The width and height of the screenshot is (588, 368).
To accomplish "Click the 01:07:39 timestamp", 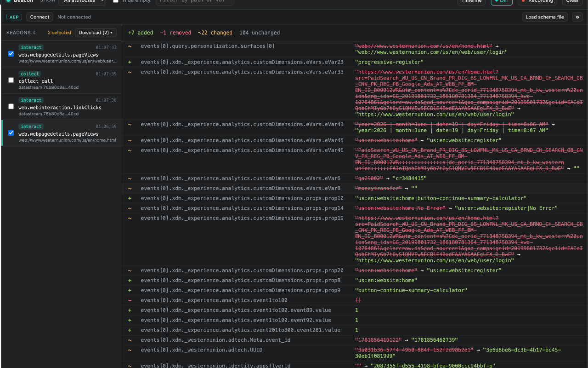I will pos(106,74).
